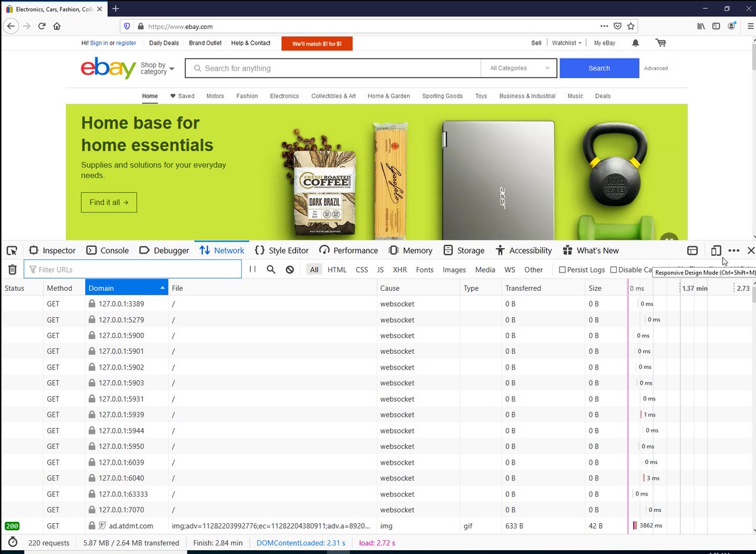Activate element picker in DevTools

tap(12, 251)
